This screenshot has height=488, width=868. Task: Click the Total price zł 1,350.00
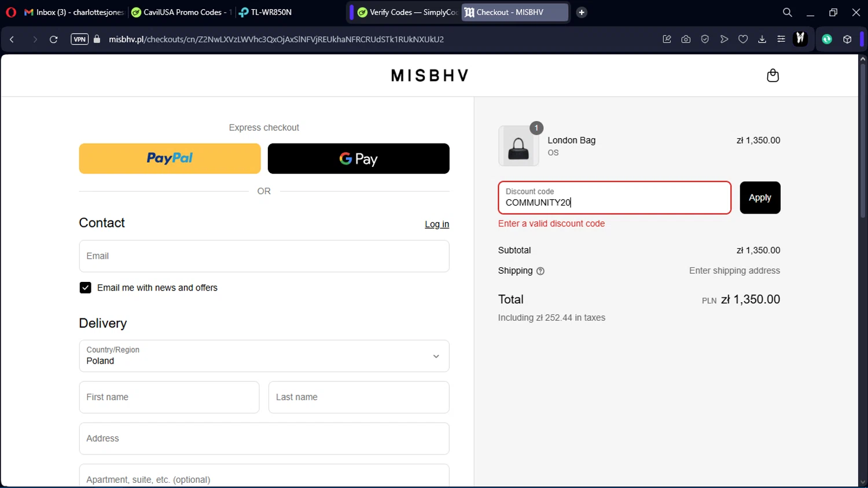coord(751,299)
